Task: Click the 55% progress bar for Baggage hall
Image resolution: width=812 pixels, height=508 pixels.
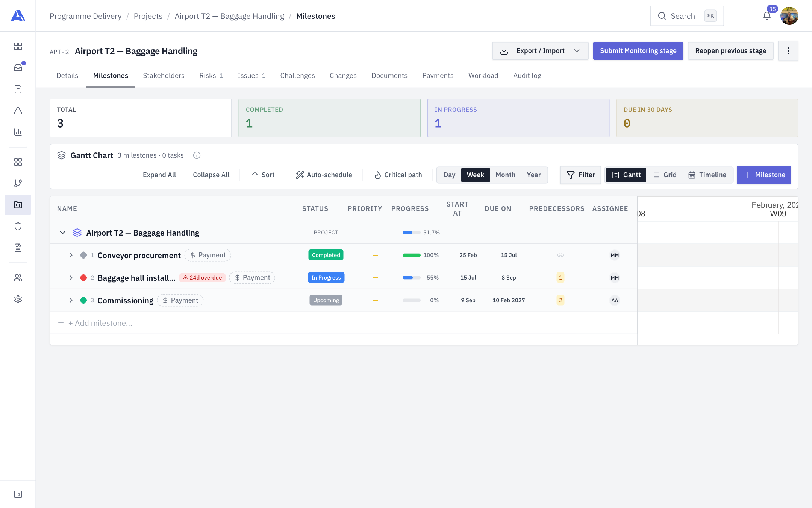Action: (x=411, y=278)
